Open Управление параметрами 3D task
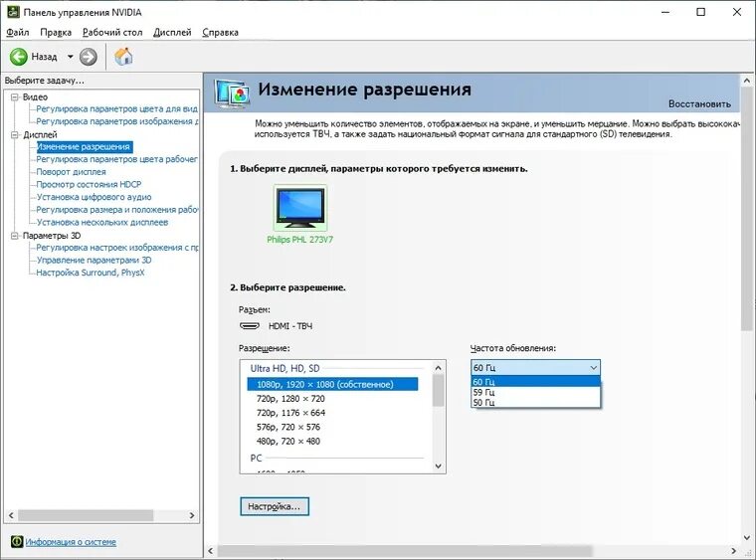This screenshot has width=756, height=560. pyautogui.click(x=94, y=261)
